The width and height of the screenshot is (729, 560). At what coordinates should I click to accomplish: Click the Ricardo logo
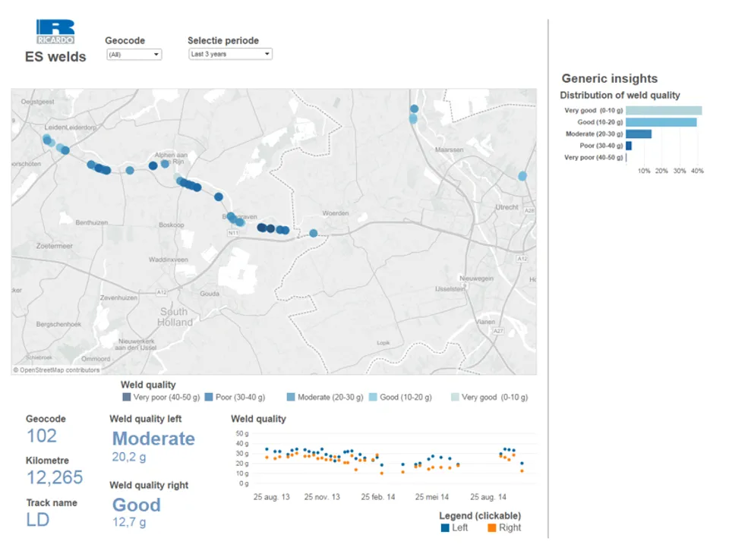coord(55,32)
